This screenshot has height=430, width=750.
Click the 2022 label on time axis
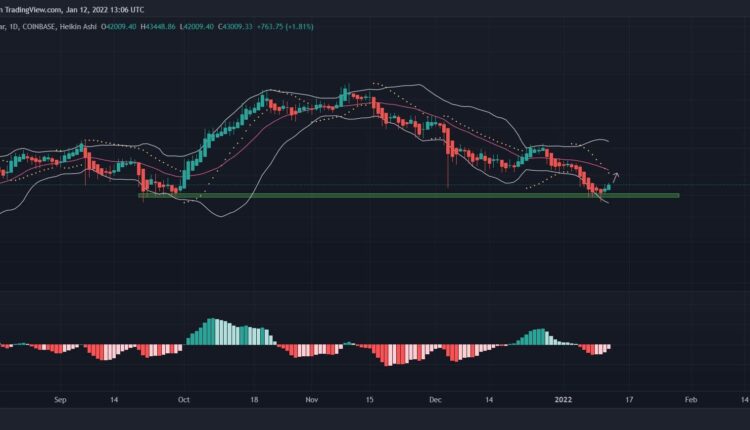[565, 397]
